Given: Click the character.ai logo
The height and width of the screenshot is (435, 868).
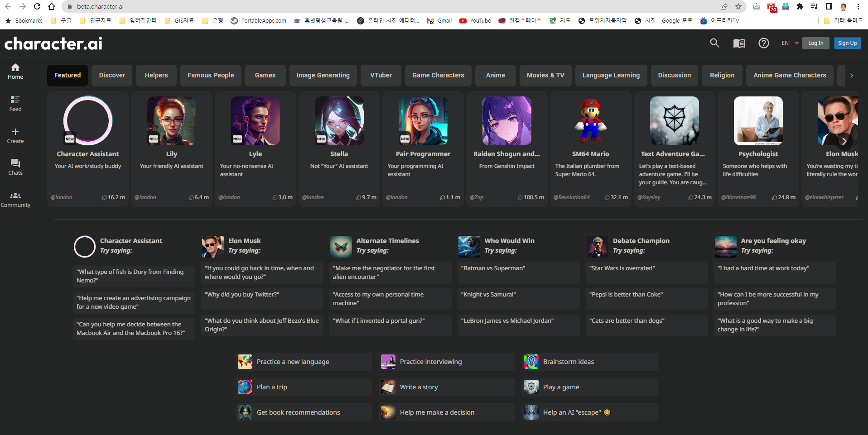Looking at the screenshot, I should [x=53, y=43].
